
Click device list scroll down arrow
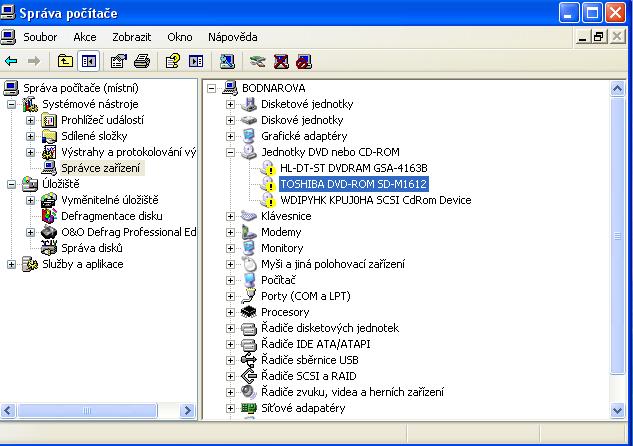click(617, 410)
